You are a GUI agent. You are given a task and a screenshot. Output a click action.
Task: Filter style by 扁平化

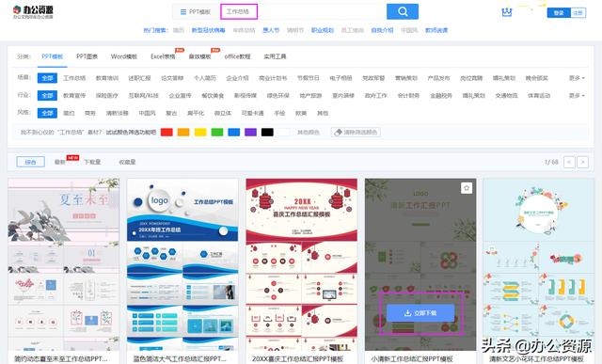coord(196,113)
